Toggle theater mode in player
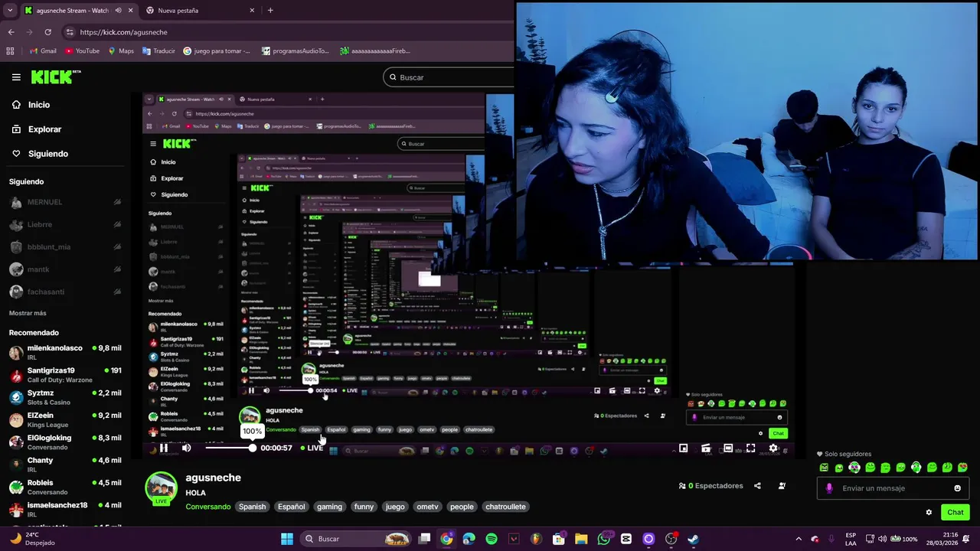The height and width of the screenshot is (551, 980). point(728,448)
